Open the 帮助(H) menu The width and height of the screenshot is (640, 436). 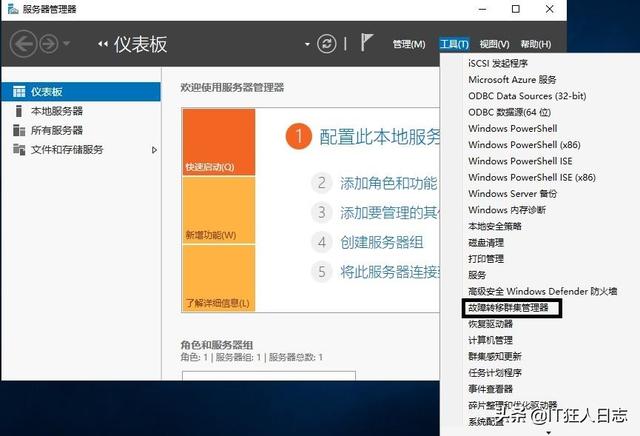click(536, 44)
